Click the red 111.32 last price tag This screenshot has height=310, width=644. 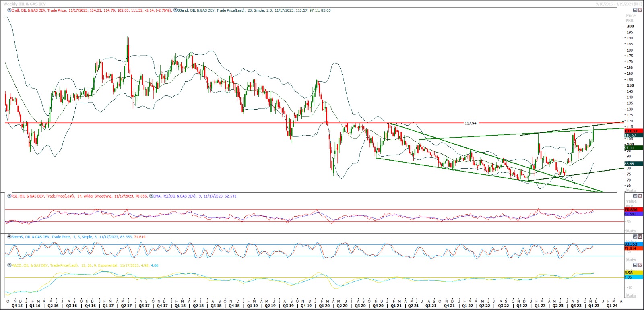pyautogui.click(x=634, y=131)
